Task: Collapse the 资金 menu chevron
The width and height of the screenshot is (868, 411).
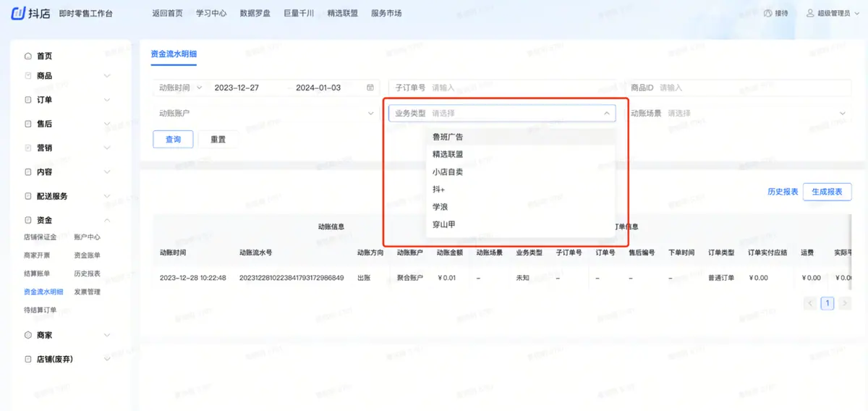Action: point(107,220)
